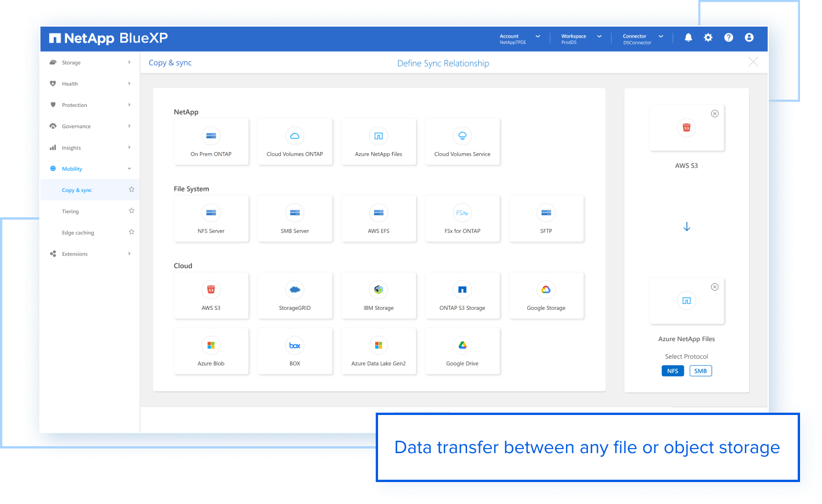
Task: Pick the StorageGRID cloud storage icon
Action: [x=295, y=295]
